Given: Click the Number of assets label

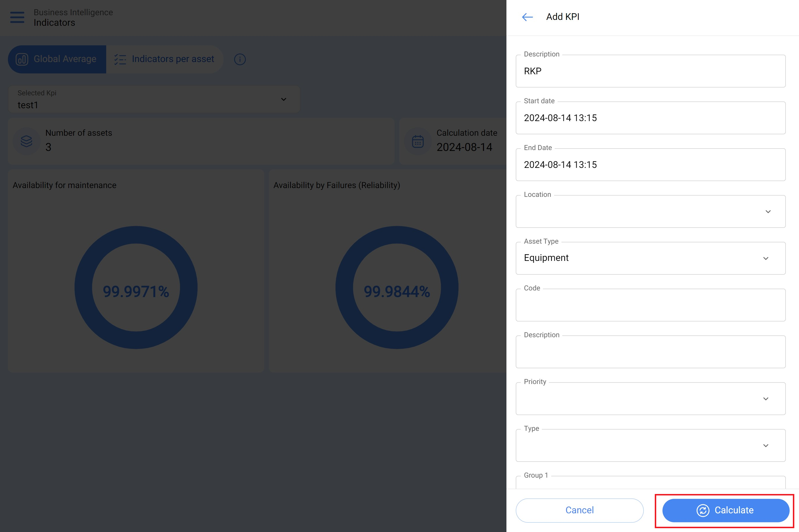Looking at the screenshot, I should click(79, 133).
